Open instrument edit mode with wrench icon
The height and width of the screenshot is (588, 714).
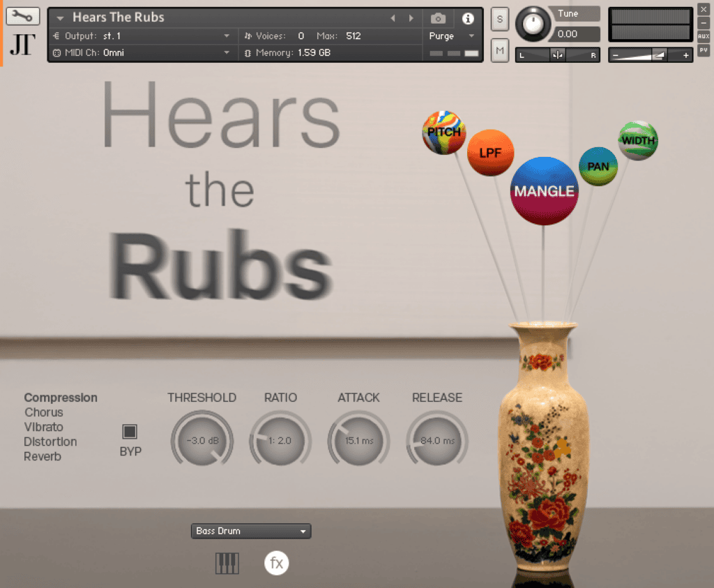point(22,17)
